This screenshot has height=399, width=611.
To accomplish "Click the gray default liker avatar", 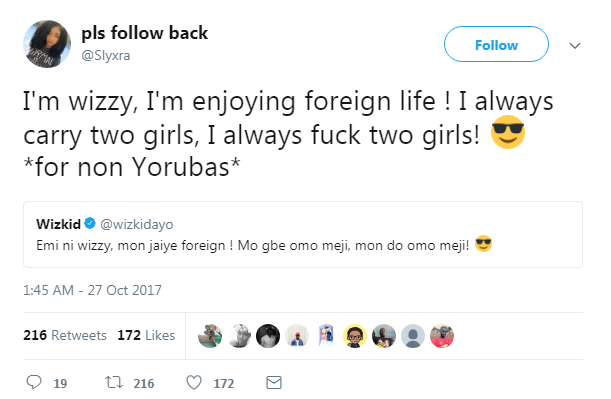I will click(413, 335).
